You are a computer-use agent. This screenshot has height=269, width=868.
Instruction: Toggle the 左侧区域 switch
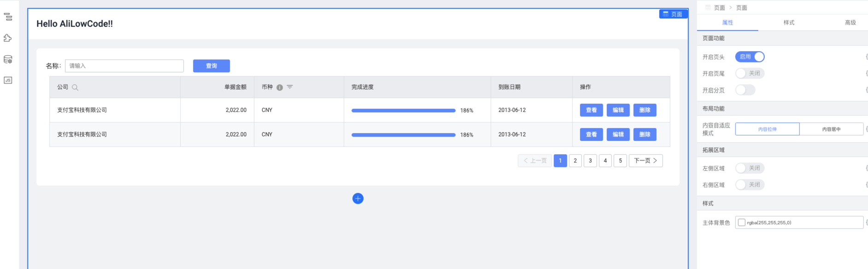[x=750, y=168]
